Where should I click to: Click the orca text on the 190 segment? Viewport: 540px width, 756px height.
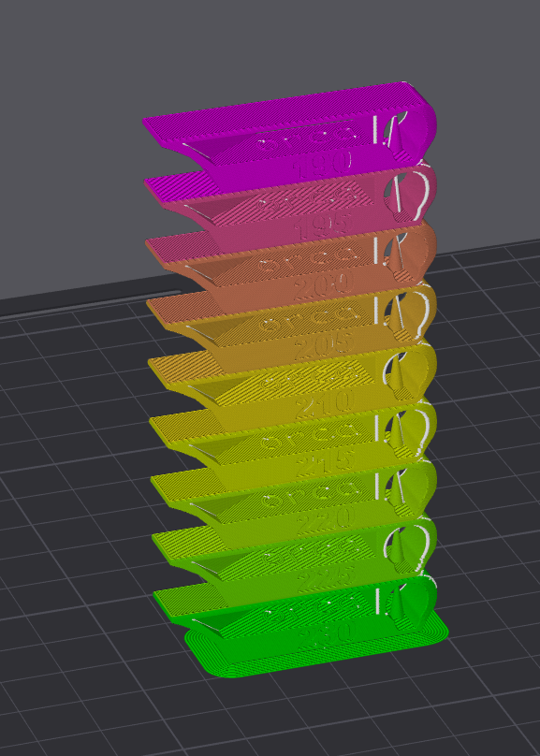308,138
